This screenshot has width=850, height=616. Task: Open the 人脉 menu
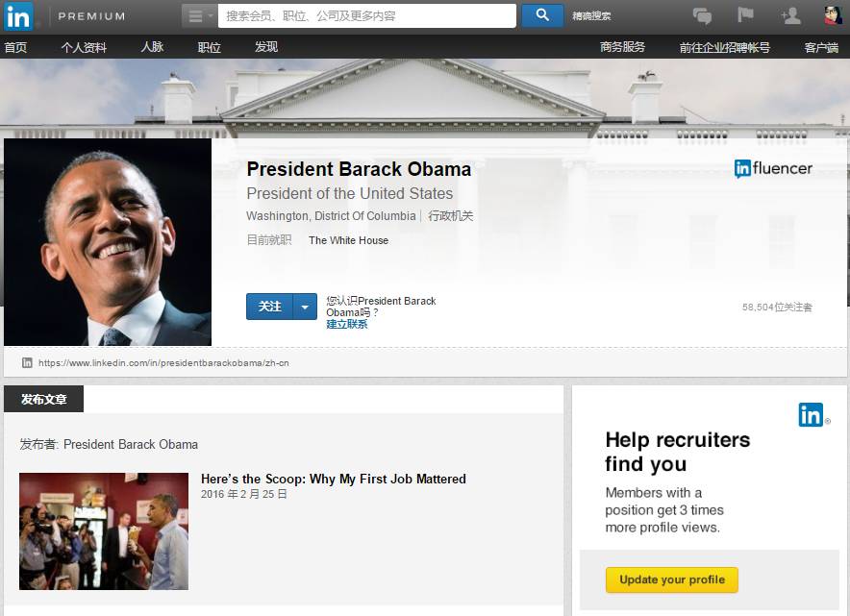click(152, 47)
